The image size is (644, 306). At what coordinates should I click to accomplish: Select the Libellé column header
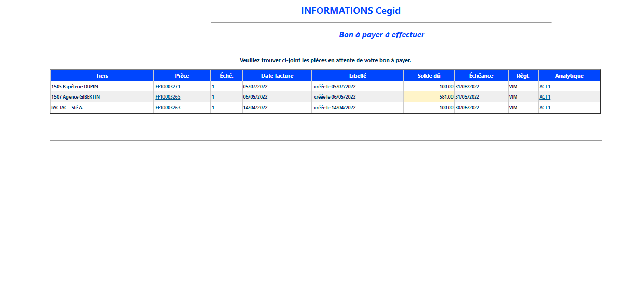(358, 76)
